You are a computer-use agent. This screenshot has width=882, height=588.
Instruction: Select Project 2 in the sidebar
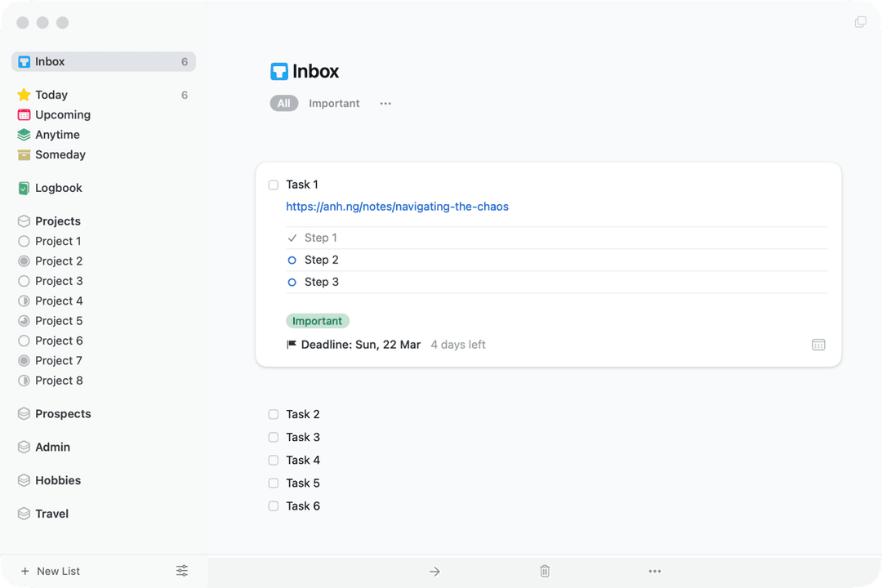[x=57, y=261]
